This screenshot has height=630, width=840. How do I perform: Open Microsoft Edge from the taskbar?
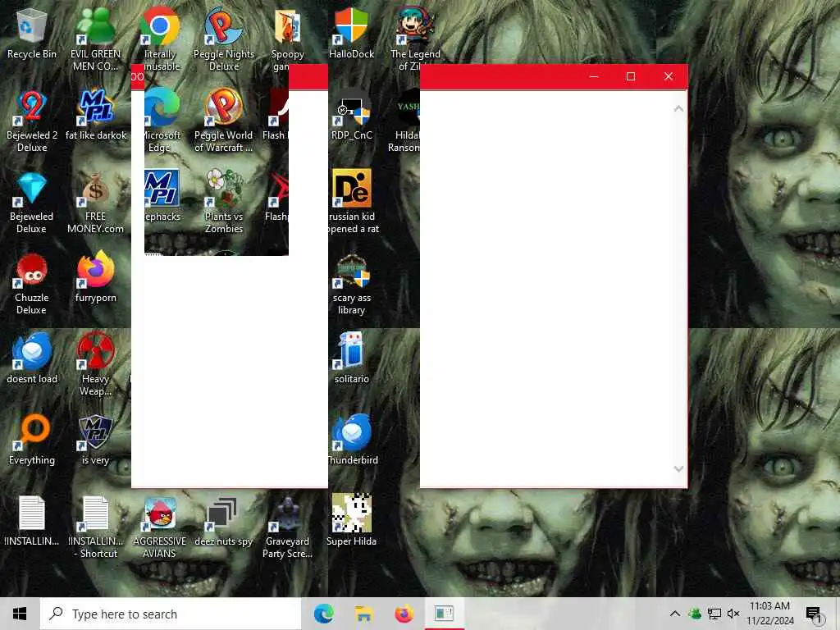coord(323,614)
